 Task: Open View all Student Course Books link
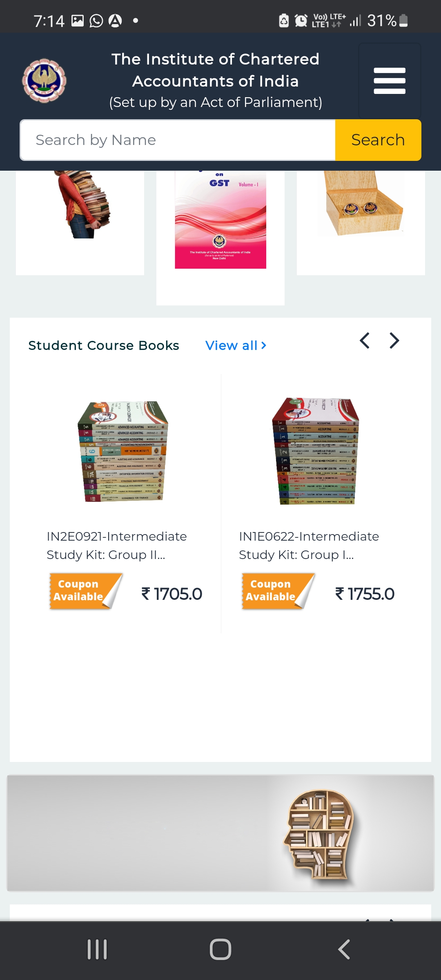coord(236,345)
